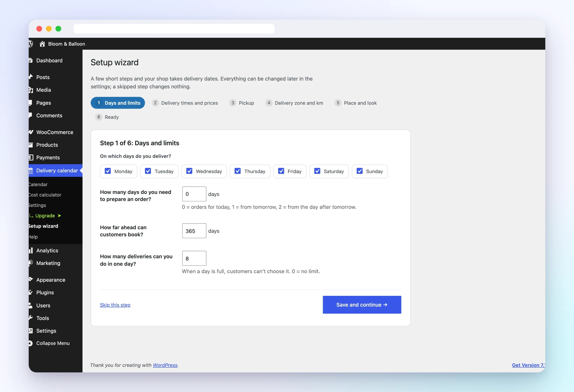Click the Skip this step link
Image resolution: width=574 pixels, height=392 pixels.
115,305
